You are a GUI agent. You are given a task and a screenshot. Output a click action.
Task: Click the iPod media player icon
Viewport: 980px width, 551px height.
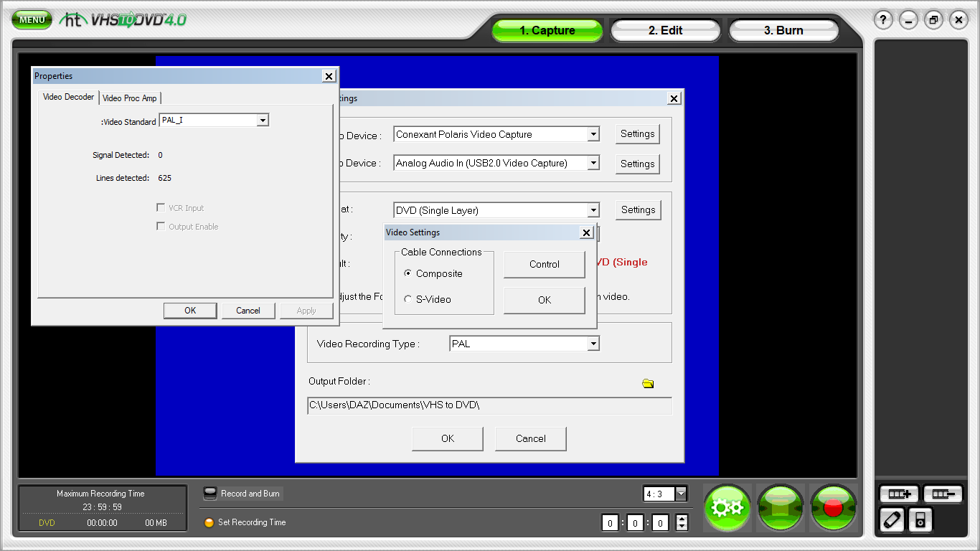coord(920,519)
